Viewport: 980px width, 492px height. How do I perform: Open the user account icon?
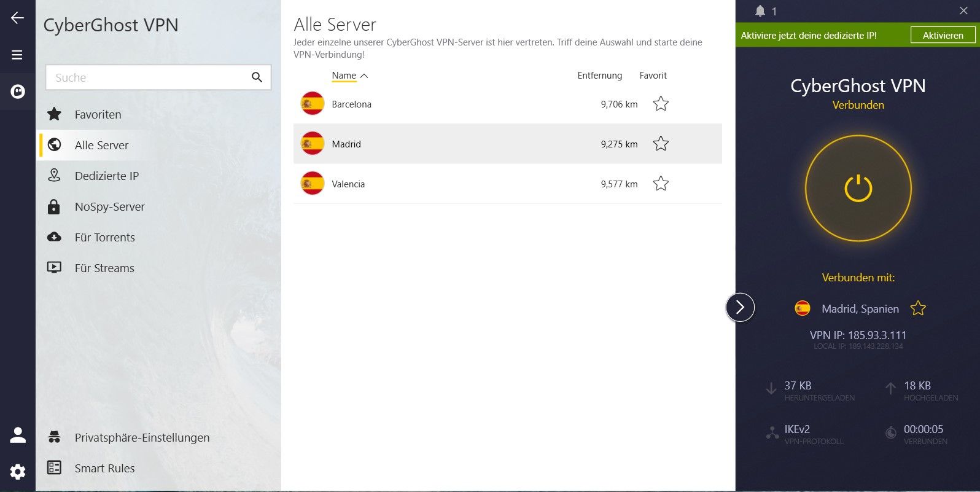click(x=18, y=435)
